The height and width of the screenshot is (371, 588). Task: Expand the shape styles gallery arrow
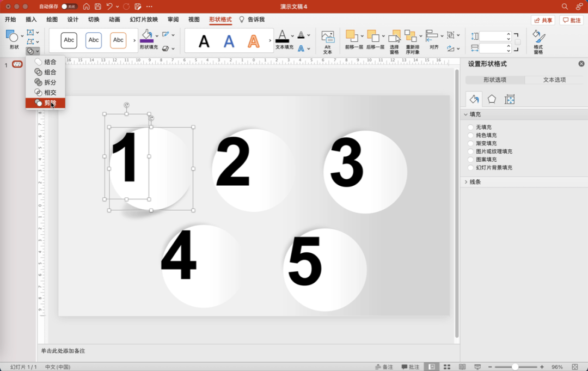(134, 40)
